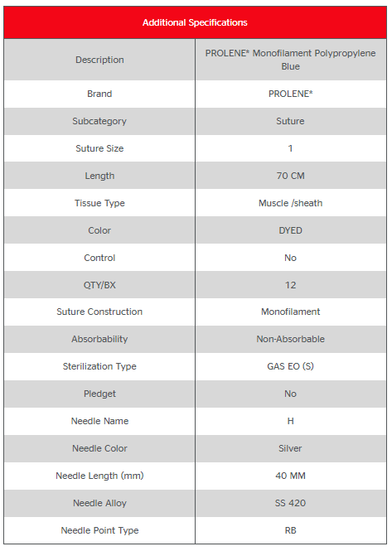392x551 pixels.
Task: Select the QTY/BX label cell
Action: click(x=99, y=285)
